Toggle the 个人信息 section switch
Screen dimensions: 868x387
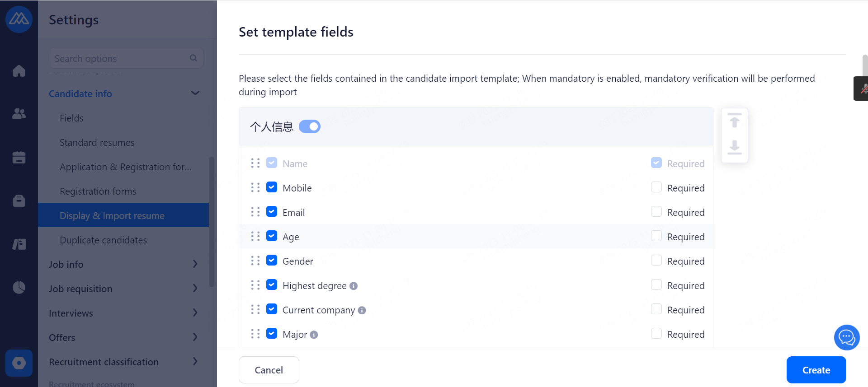310,126
